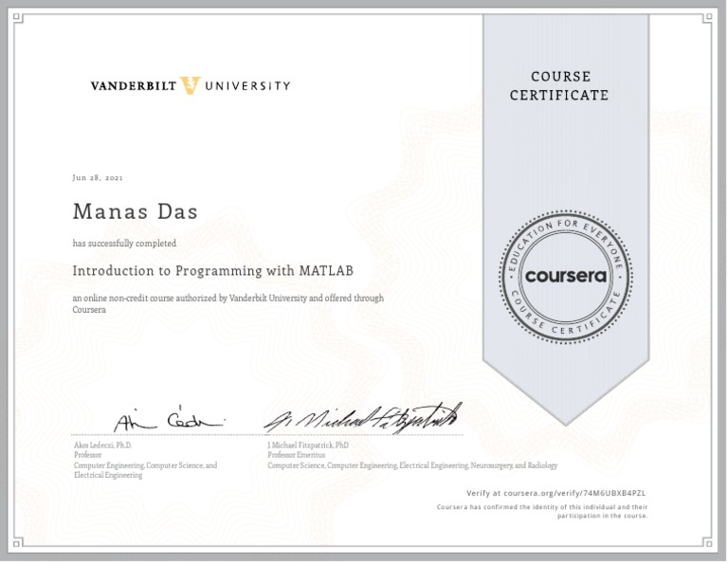Viewport: 728px width, 563px height.
Task: Click the Vanderbilt University shield logo
Action: click(190, 86)
